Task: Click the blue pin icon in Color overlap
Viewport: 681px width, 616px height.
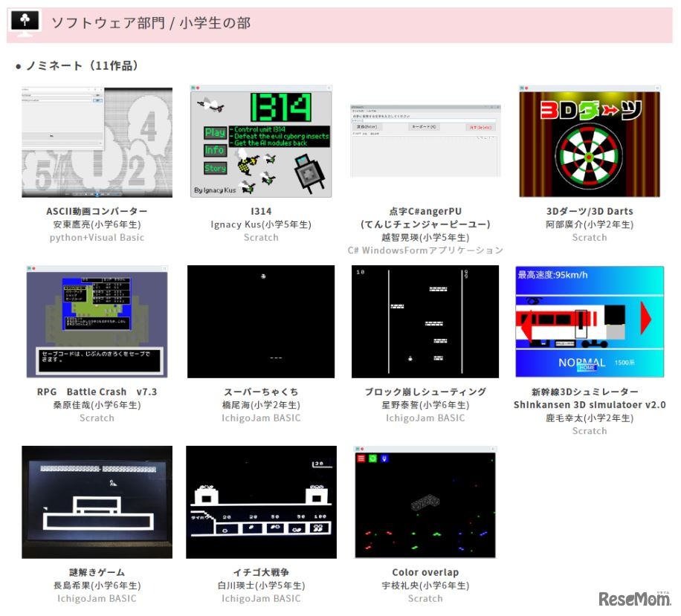Action: (x=384, y=458)
